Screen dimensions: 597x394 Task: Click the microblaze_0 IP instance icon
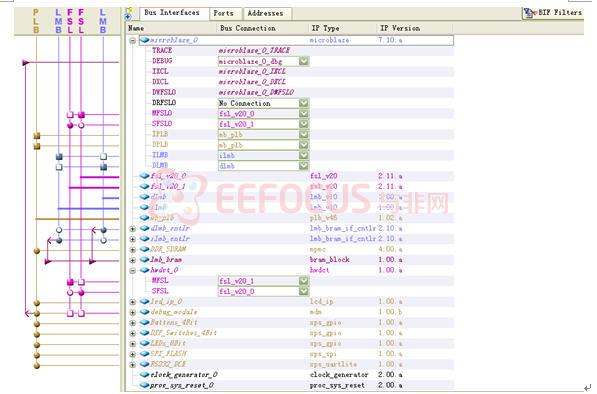[144, 40]
